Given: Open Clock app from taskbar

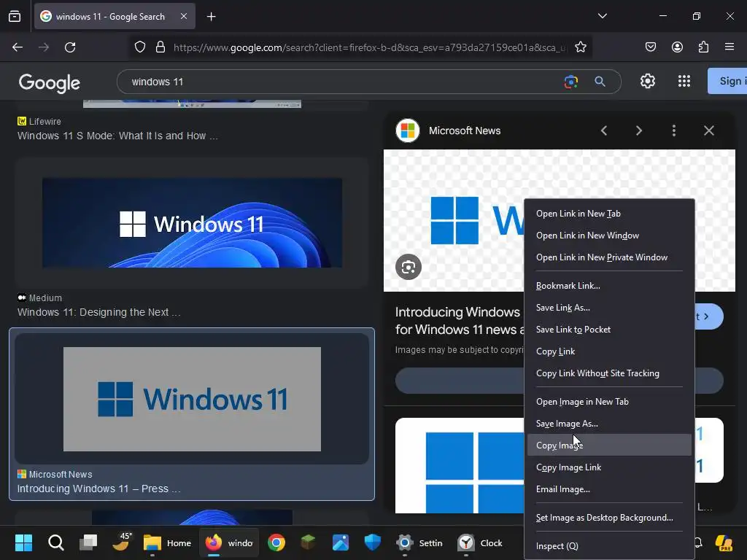Looking at the screenshot, I should (479, 542).
